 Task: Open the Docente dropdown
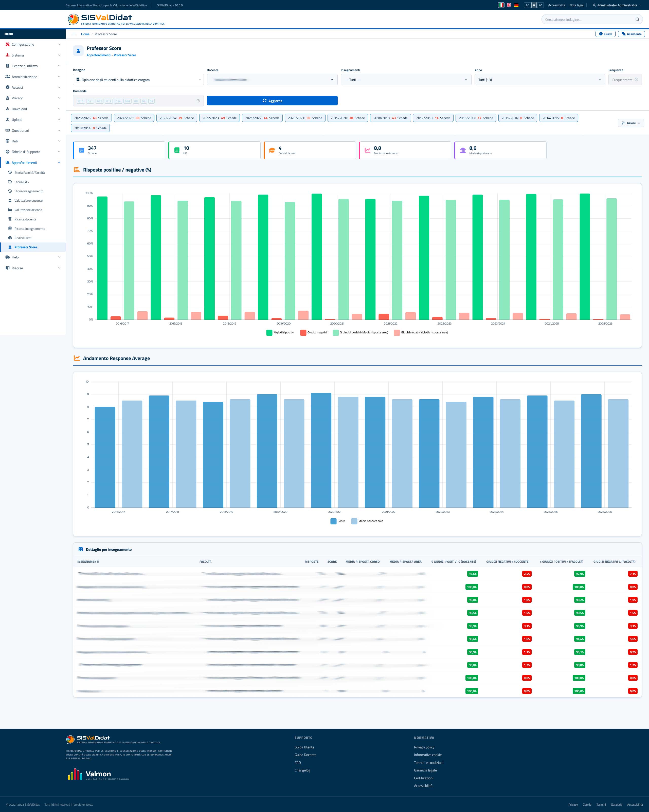click(272, 80)
